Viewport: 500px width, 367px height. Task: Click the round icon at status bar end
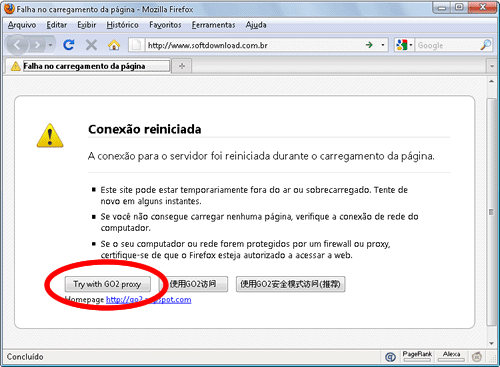pyautogui.click(x=477, y=357)
